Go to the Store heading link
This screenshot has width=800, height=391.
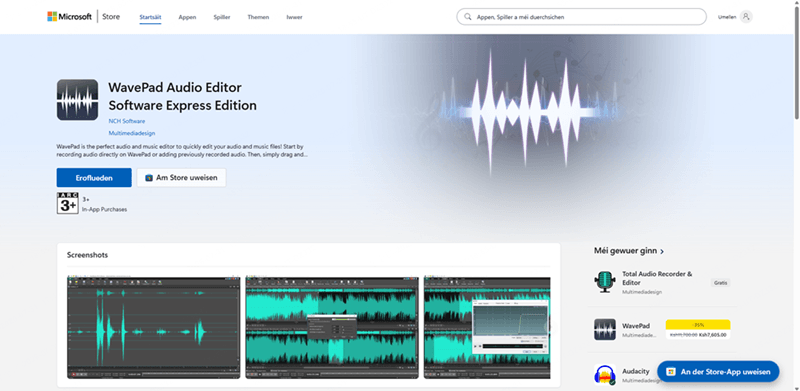pyautogui.click(x=111, y=17)
